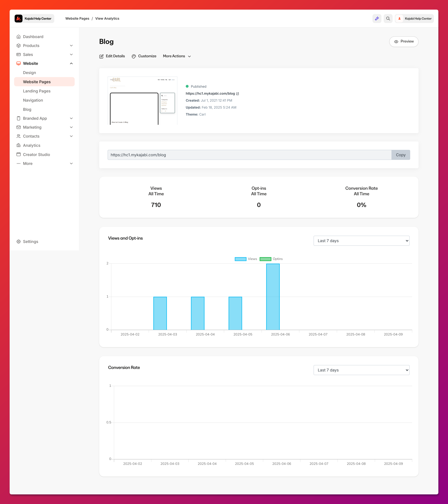Open Analytics from the sidebar
448x504 pixels.
tap(32, 146)
